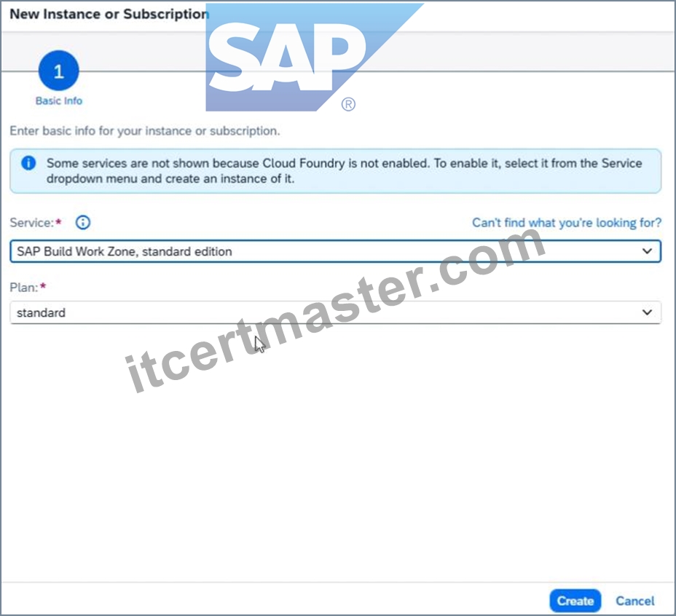The height and width of the screenshot is (616, 676).
Task: Click the info icon next to Service label
Action: pyautogui.click(x=83, y=222)
